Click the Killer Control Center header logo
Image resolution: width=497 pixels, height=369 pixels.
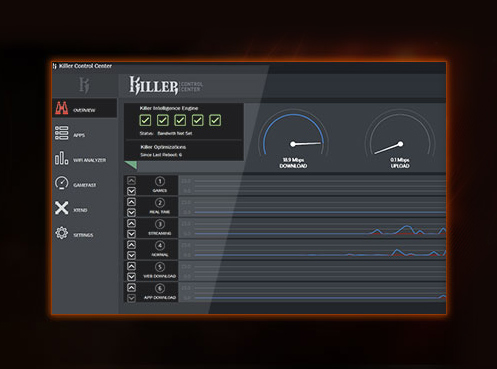click(166, 86)
